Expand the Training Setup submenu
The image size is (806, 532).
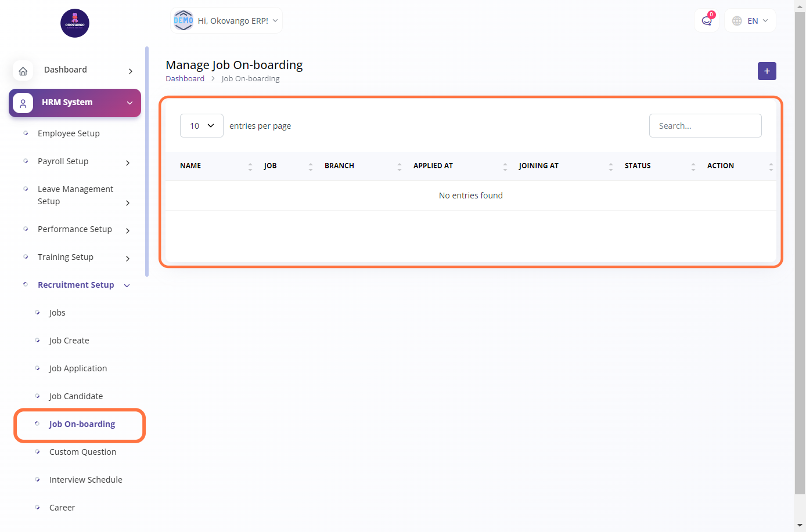128,258
